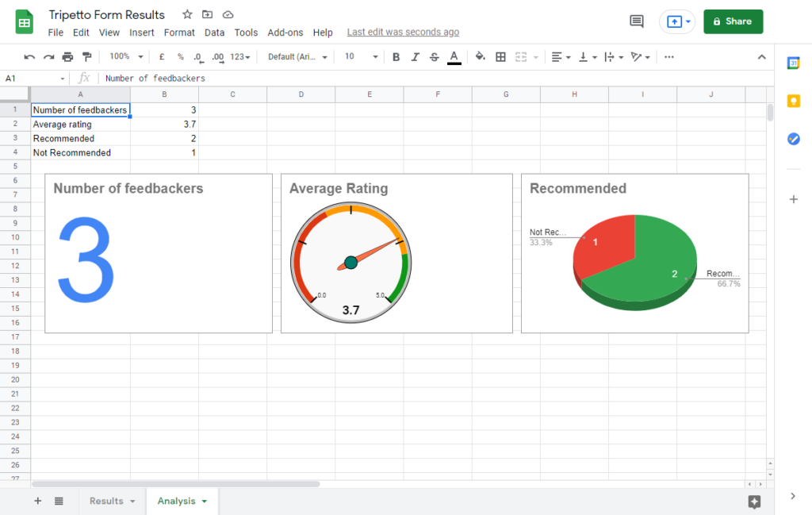Open the fill color bucket tool
Viewport: 812px width, 515px height.
480,57
